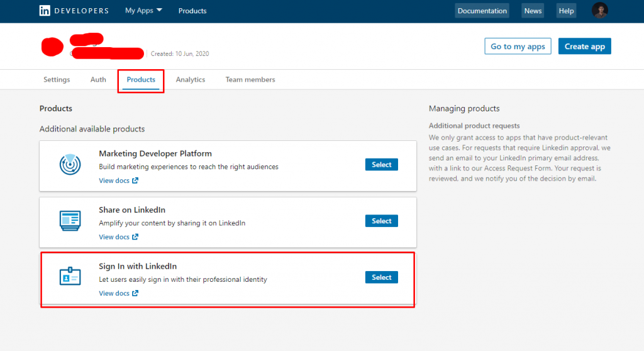
Task: Open the Documentation page
Action: point(482,11)
